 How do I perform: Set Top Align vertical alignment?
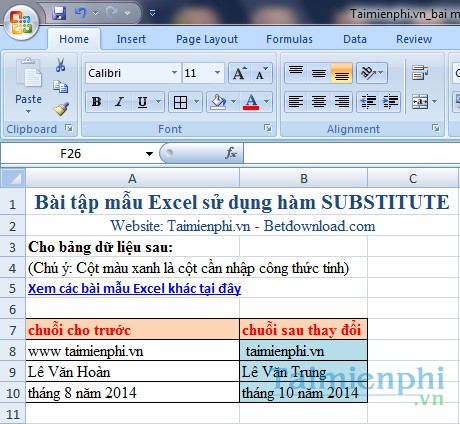pos(296,73)
